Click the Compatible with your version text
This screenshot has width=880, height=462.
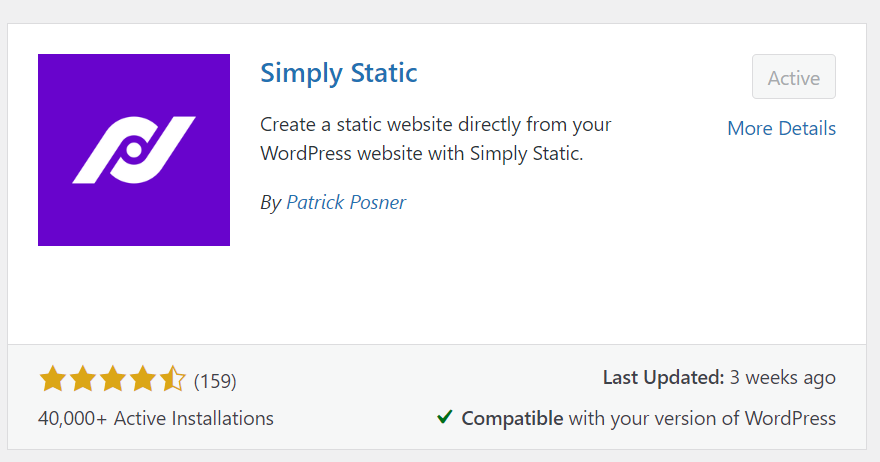point(648,418)
